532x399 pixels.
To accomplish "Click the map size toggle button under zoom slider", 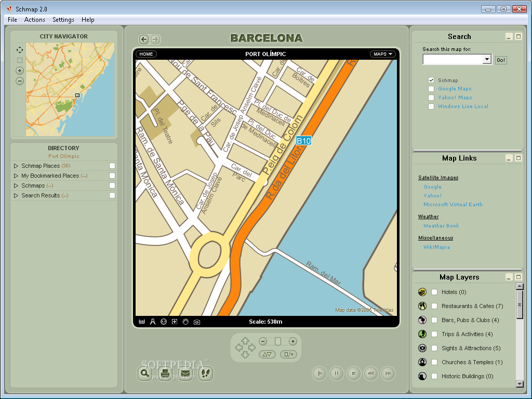I will [289, 354].
